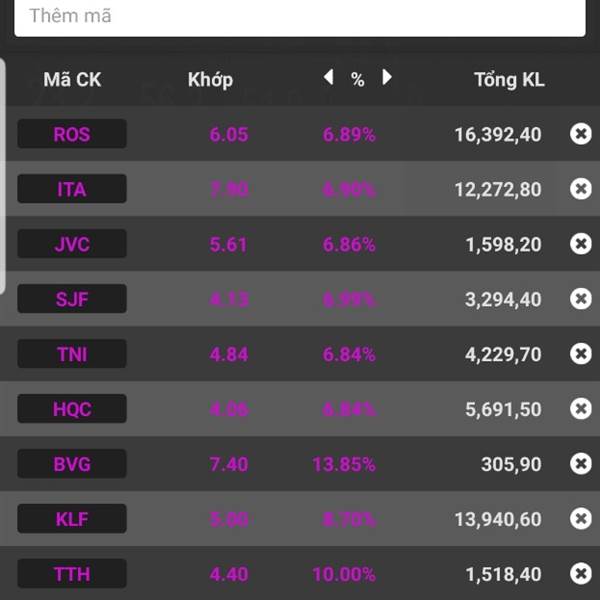Click X icon beside TTH
The width and height of the screenshot is (600, 600).
click(580, 574)
